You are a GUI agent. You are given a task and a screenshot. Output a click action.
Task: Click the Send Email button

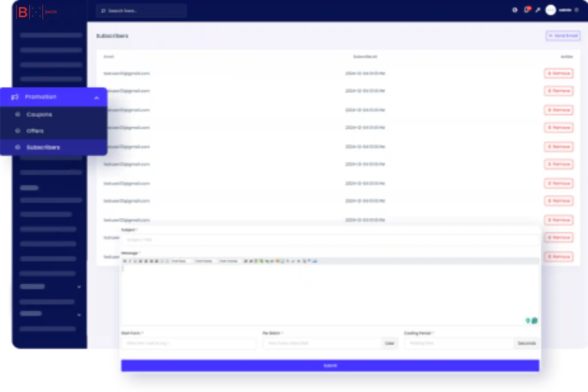563,36
